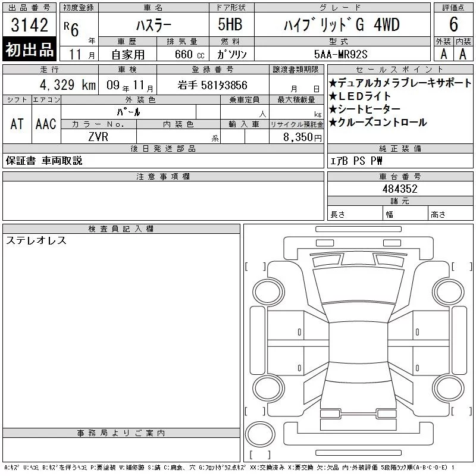Click 事務局よりご案内 header
476x476 pixels.
pyautogui.click(x=121, y=433)
